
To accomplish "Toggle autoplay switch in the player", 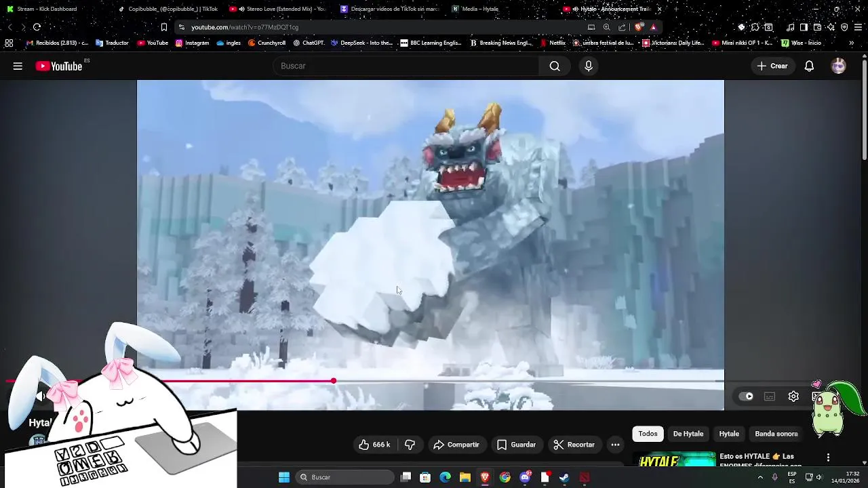I will pyautogui.click(x=746, y=396).
